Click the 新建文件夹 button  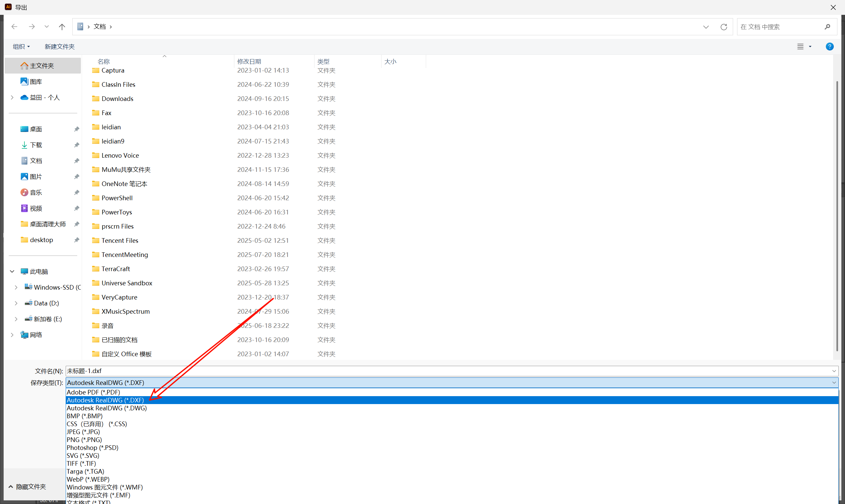[59, 47]
